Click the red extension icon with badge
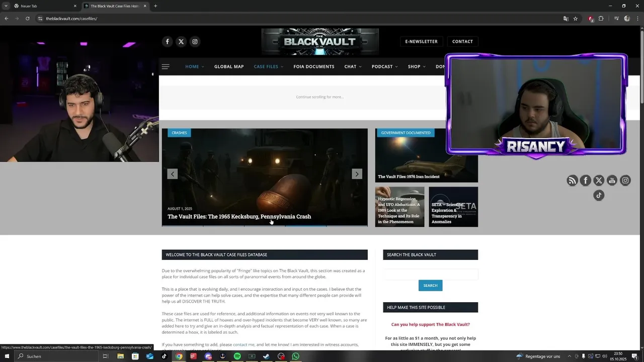This screenshot has width=644, height=362. point(591,19)
